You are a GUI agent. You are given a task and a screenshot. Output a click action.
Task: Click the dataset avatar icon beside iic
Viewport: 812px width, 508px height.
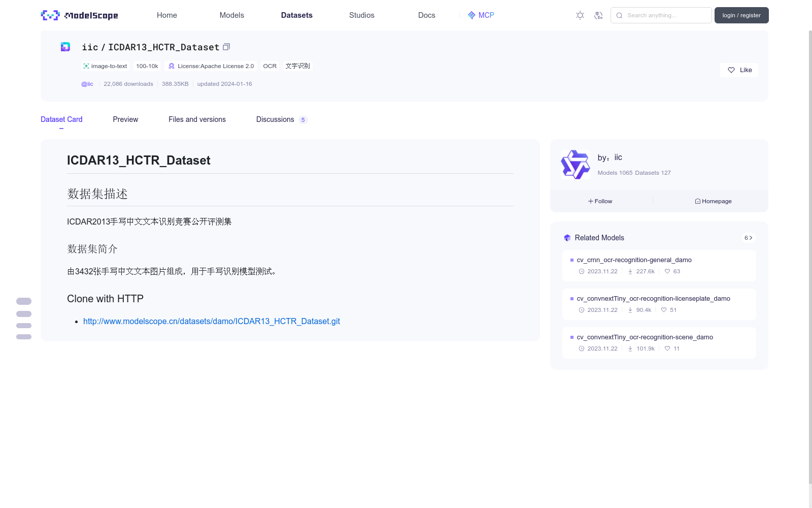[x=65, y=47]
